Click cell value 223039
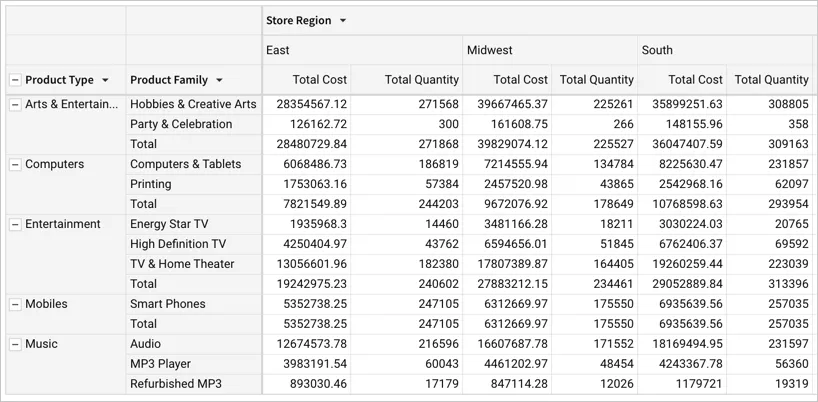 point(788,264)
